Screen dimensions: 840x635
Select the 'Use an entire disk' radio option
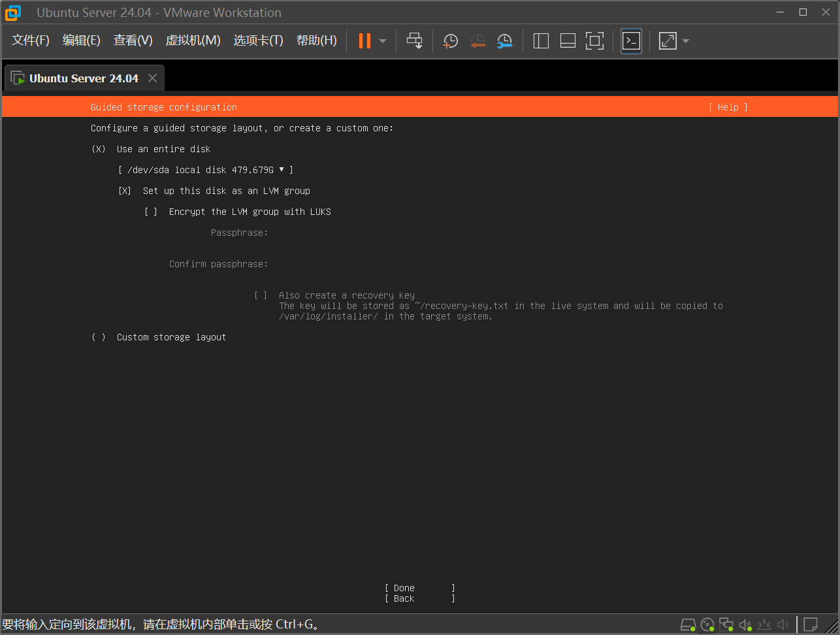[x=99, y=149]
